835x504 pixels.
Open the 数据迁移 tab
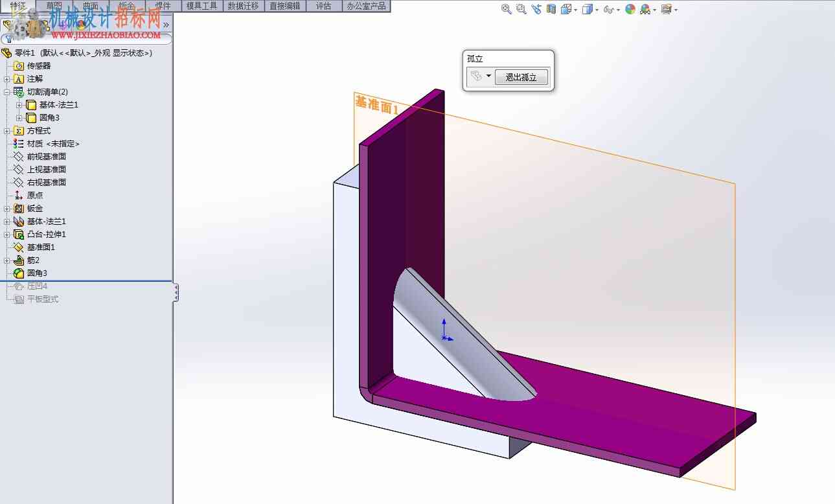tap(244, 6)
